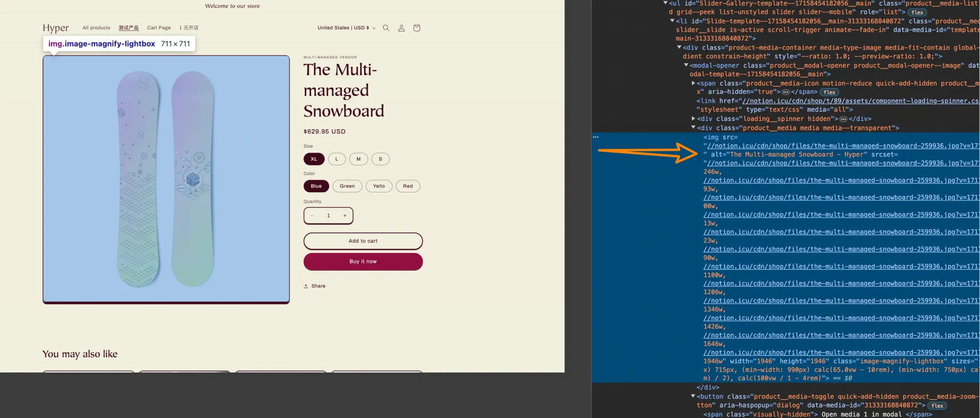This screenshot has height=418, width=980.
Task: Click the ellipsis in collapsed span element
Action: coord(785,92)
